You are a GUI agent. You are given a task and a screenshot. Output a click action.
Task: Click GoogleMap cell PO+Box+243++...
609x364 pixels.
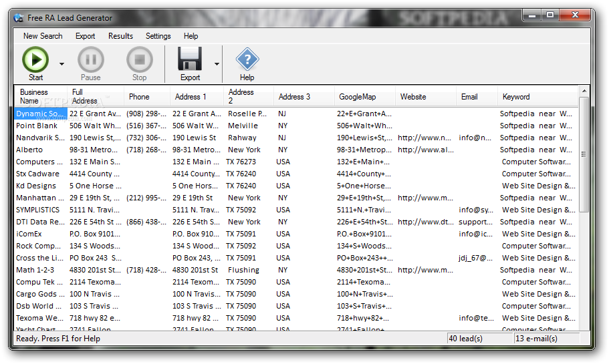[x=365, y=258]
